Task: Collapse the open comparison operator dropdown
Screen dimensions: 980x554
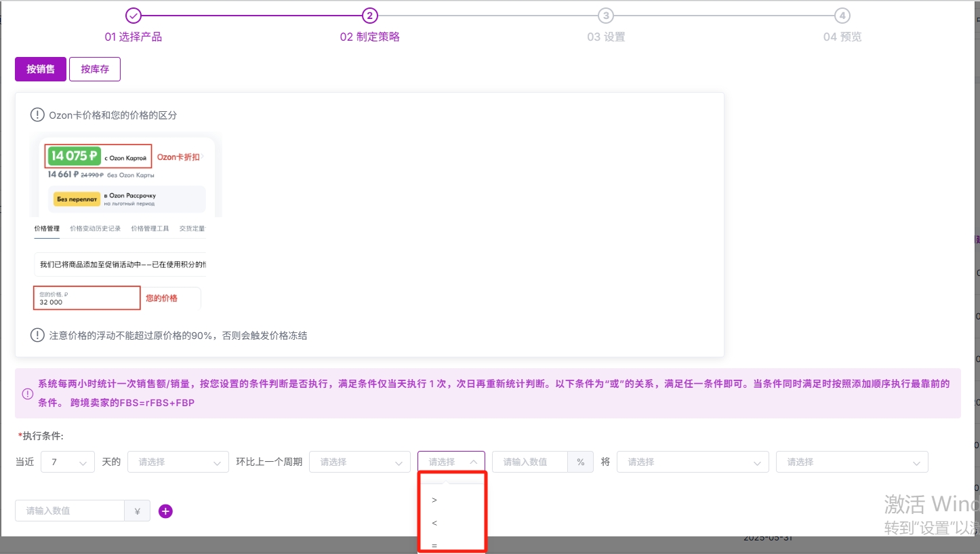Action: click(451, 462)
